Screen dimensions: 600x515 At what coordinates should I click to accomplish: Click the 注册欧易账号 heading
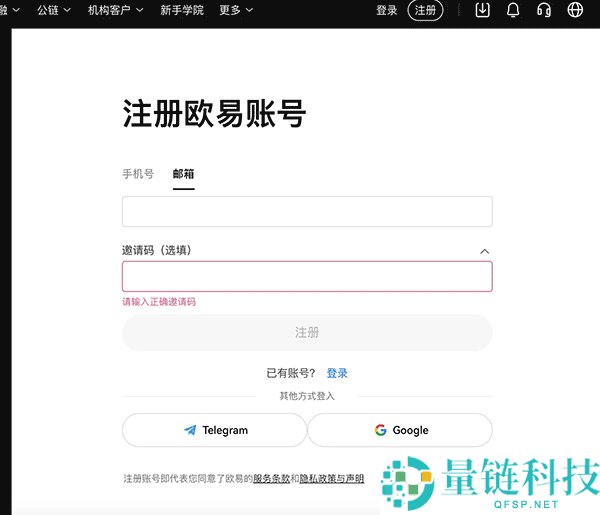click(x=214, y=113)
